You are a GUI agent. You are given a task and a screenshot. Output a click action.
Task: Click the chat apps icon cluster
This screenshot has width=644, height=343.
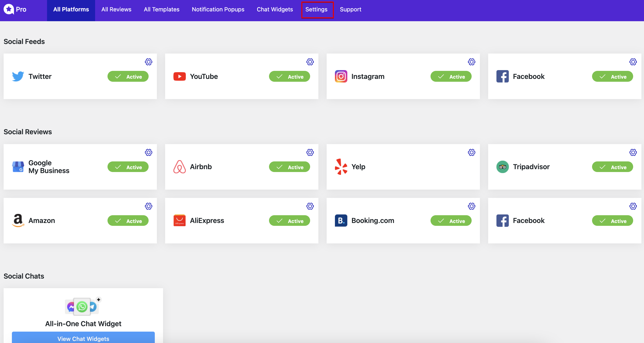(x=83, y=306)
